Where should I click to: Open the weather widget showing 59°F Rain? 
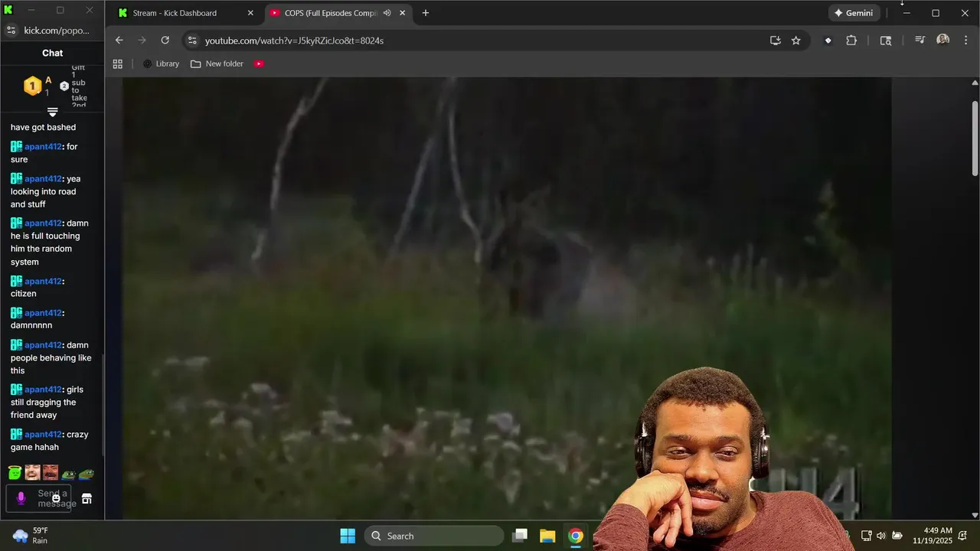[31, 536]
